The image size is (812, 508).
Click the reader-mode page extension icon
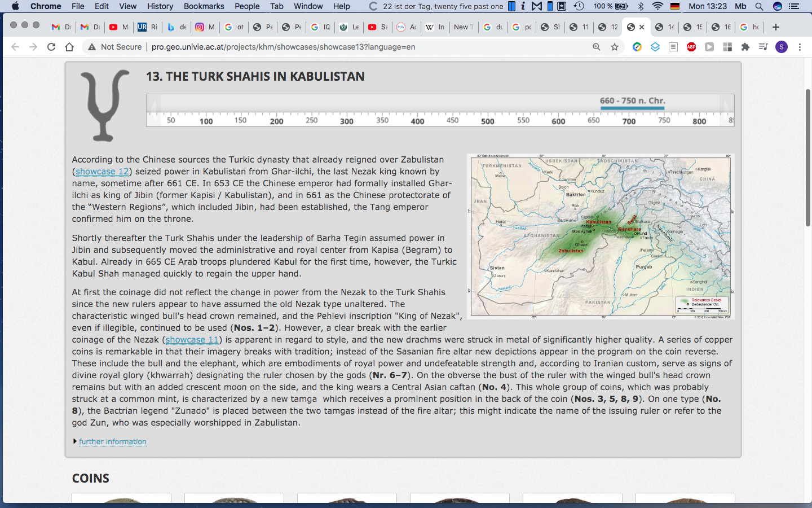click(673, 47)
